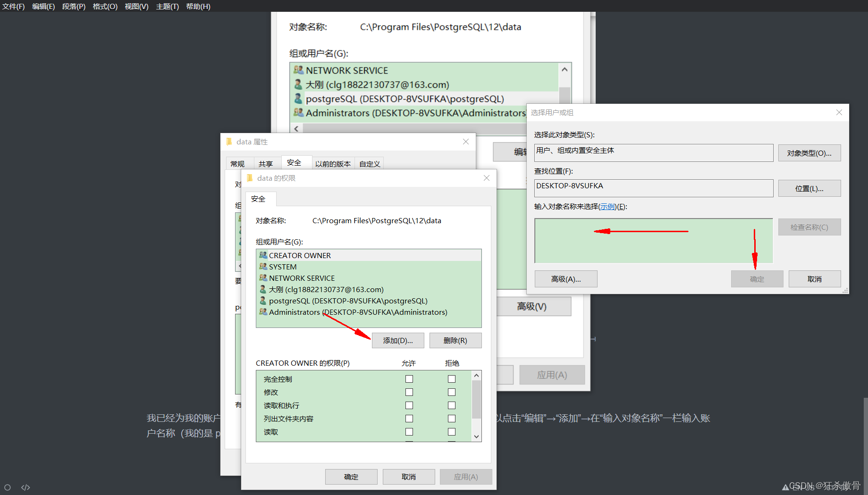The image size is (868, 495).
Task: Close the 选择用户或组 dialog
Action: click(839, 112)
